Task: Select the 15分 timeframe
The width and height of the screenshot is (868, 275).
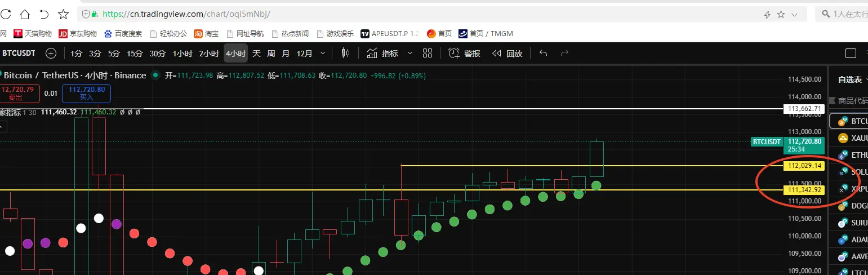Action: (135, 54)
